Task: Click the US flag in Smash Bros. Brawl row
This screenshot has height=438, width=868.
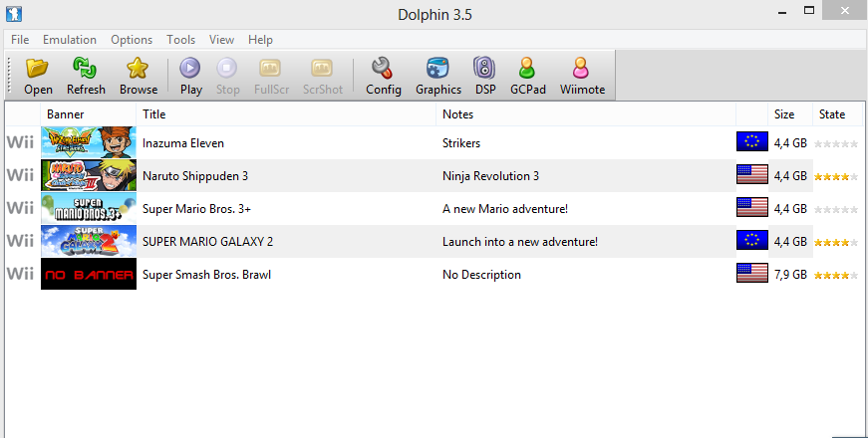Action: pyautogui.click(x=751, y=273)
